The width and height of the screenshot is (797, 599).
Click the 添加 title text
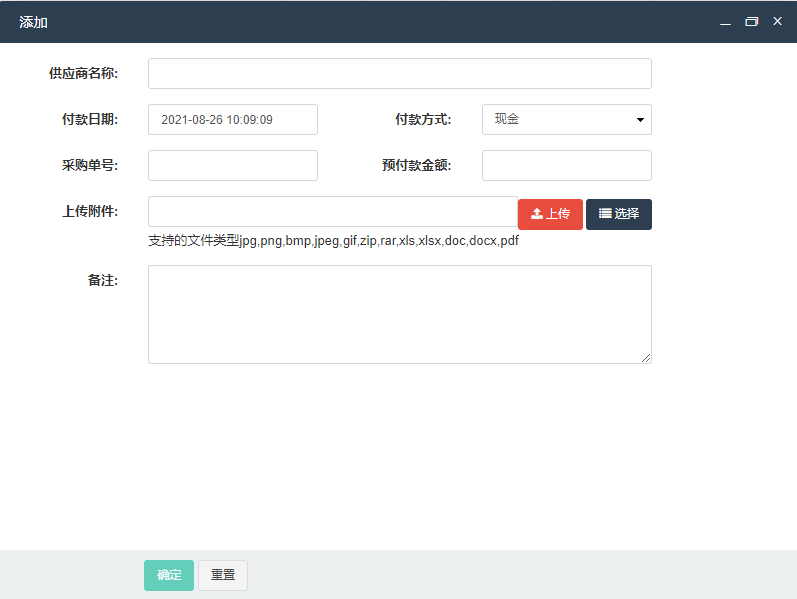[34, 22]
